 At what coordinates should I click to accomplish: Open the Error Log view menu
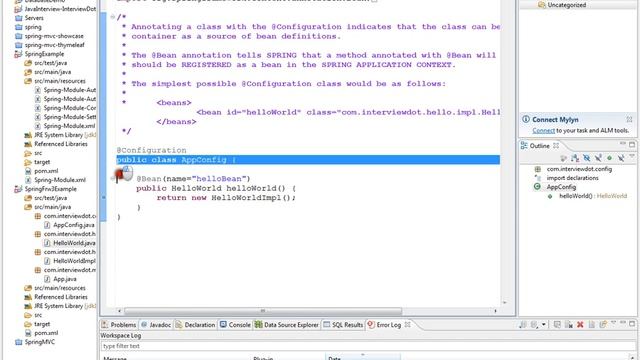[613, 323]
